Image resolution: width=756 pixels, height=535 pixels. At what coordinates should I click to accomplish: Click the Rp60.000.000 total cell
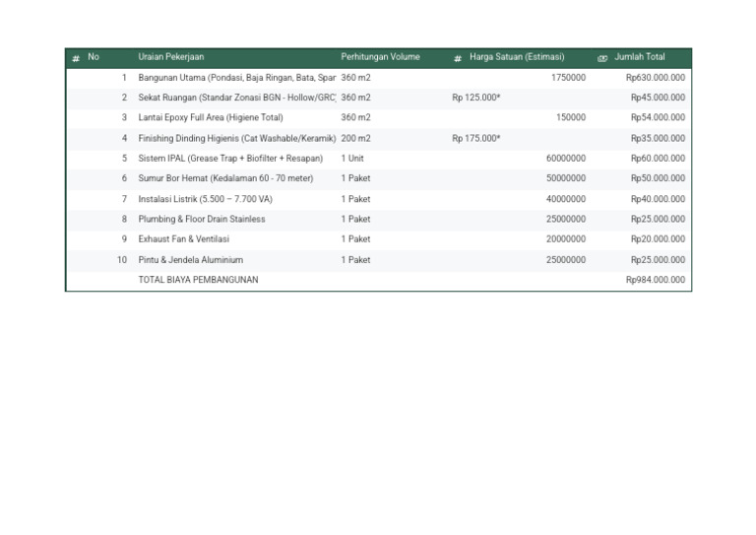(x=658, y=159)
